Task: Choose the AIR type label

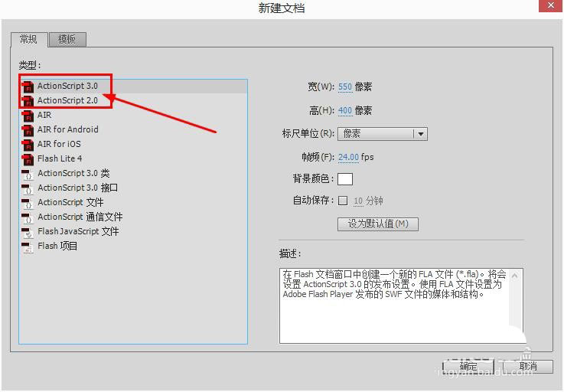Action: tap(44, 115)
